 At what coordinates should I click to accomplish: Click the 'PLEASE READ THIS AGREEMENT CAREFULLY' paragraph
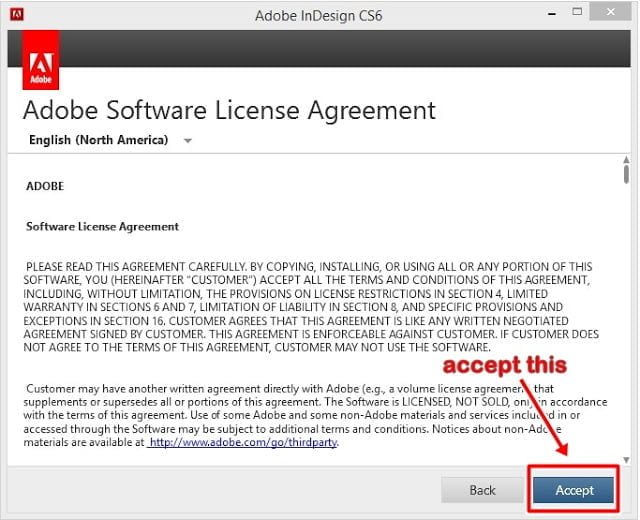(310, 307)
